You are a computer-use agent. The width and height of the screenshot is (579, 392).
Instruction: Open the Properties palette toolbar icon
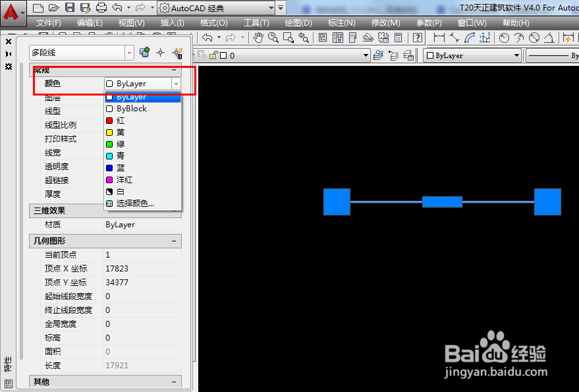tap(323, 38)
